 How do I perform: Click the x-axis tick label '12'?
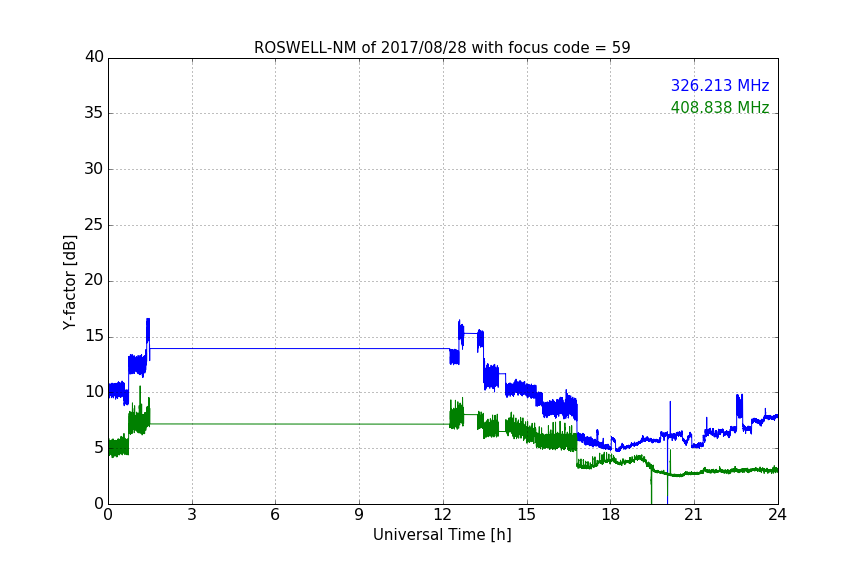[443, 515]
